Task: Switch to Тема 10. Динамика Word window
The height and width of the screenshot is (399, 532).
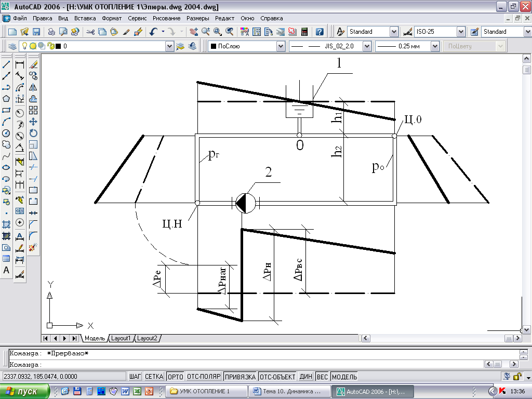Action: tap(289, 391)
